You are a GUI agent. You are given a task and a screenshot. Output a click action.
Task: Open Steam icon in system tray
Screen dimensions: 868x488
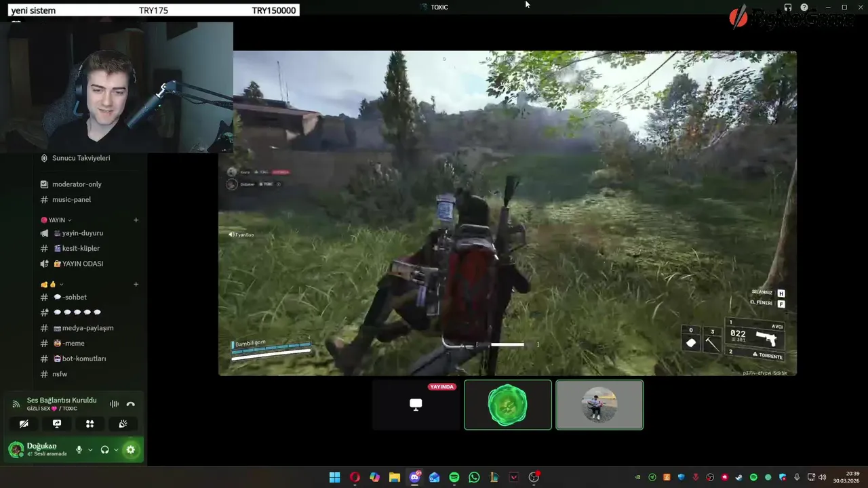(x=739, y=477)
